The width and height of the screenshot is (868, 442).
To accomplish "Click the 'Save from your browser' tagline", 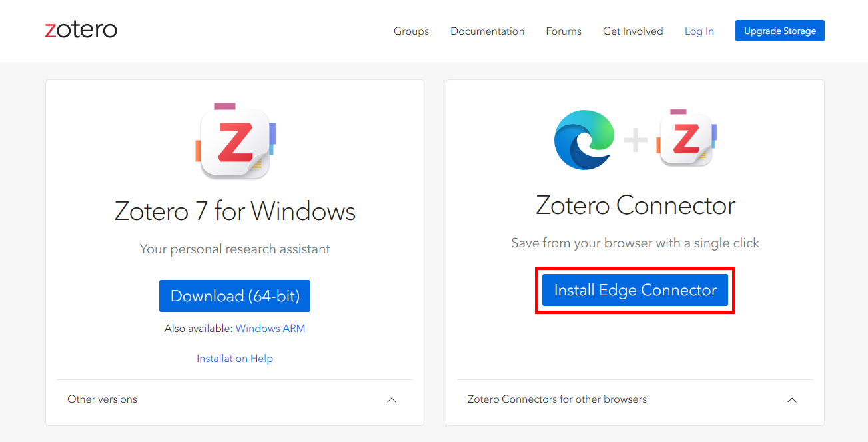I will tap(635, 243).
